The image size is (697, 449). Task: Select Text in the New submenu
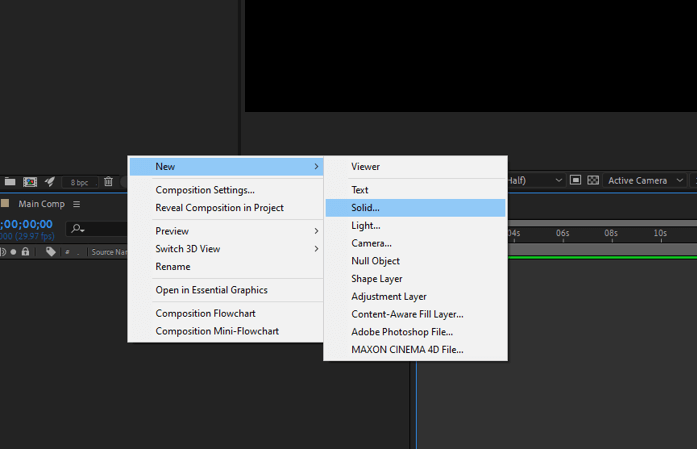click(416, 190)
